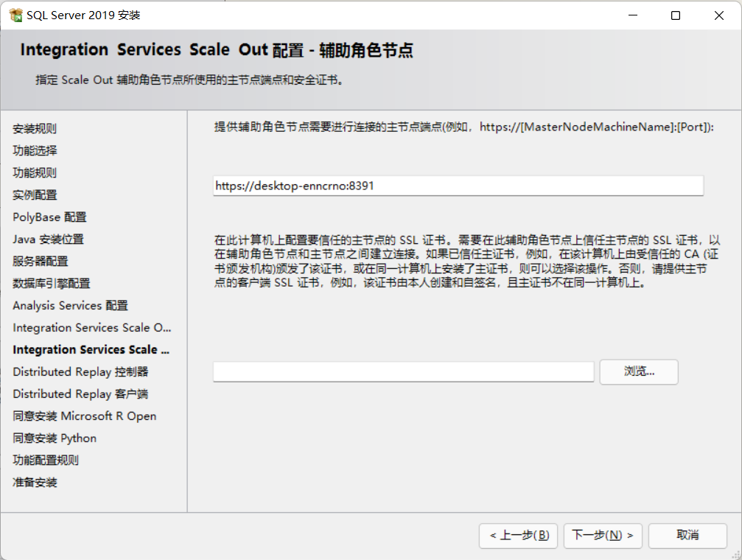Select 功能规则 step in sidebar

[x=35, y=172]
